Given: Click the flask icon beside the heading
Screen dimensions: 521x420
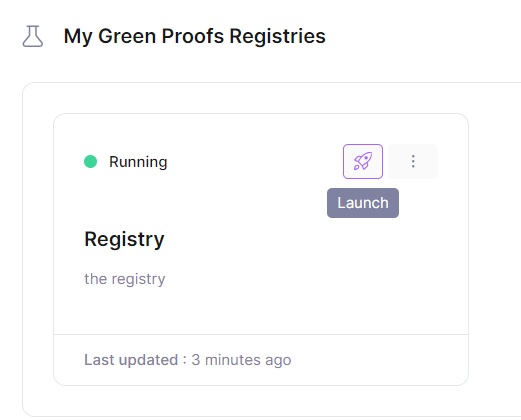Looking at the screenshot, I should tap(33, 36).
